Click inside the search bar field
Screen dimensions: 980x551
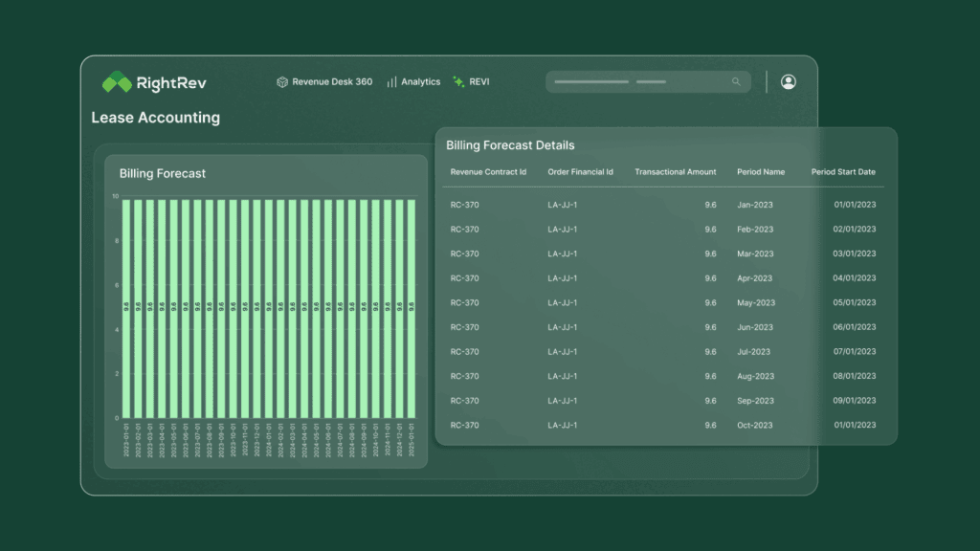(x=632, y=82)
